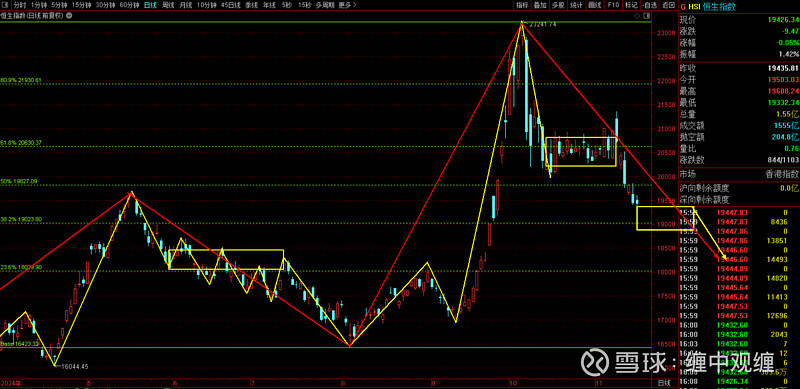The width and height of the screenshot is (800, 389).
Task: Click the square panel icon beside the diamond
Action: [646, 16]
